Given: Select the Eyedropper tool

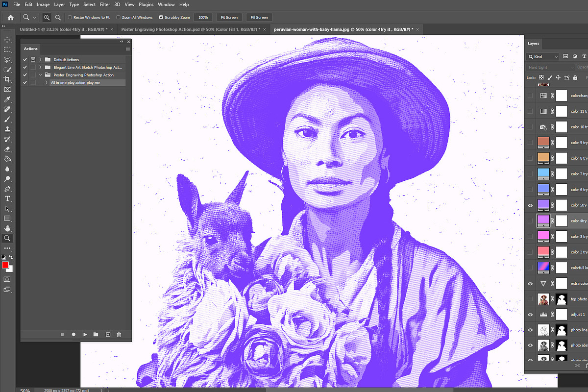Looking at the screenshot, I should tap(7, 99).
